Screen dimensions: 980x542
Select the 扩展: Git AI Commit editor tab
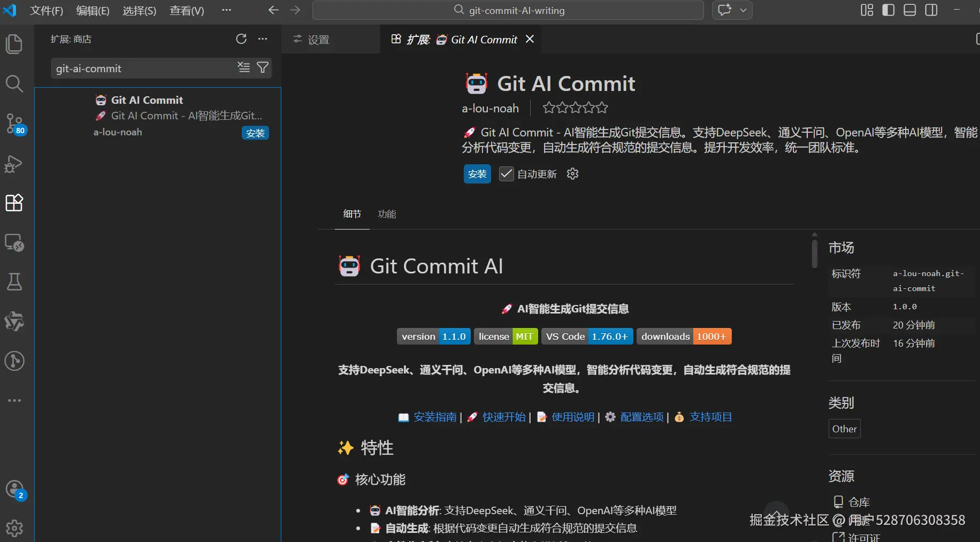pyautogui.click(x=461, y=40)
